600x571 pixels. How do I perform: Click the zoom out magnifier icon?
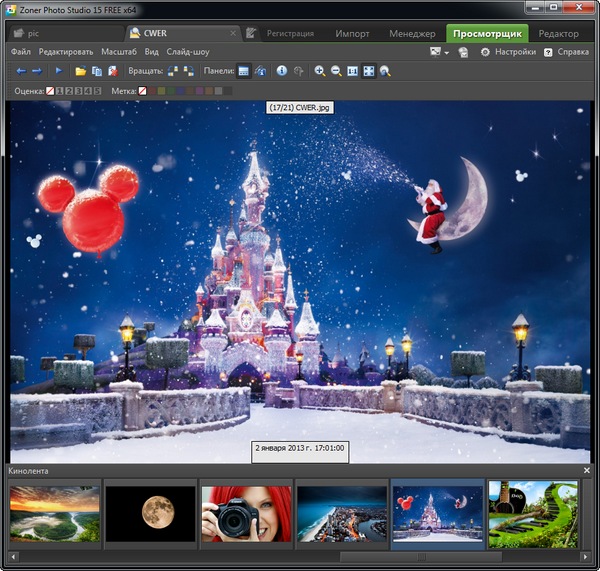click(x=336, y=71)
